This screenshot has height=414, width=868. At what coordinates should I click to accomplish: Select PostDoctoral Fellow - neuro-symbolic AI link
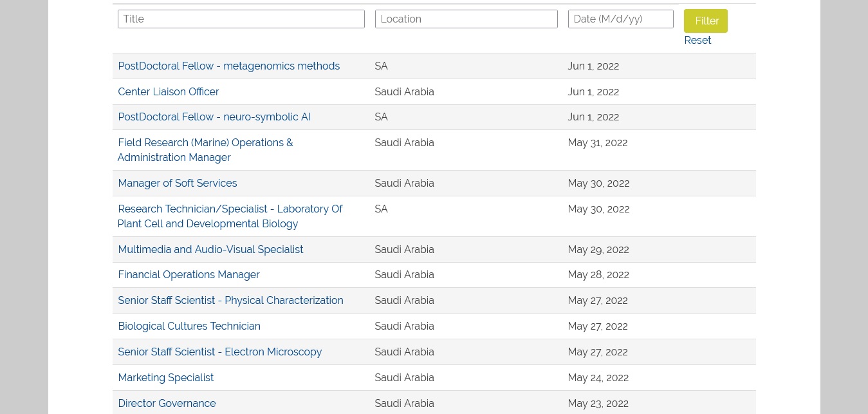pos(214,117)
